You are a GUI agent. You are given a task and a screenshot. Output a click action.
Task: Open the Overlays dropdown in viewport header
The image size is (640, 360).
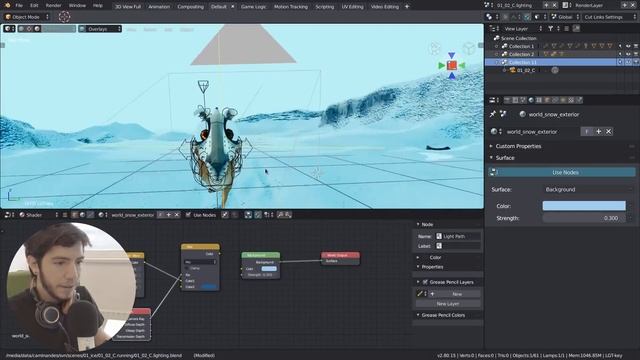coord(100,29)
